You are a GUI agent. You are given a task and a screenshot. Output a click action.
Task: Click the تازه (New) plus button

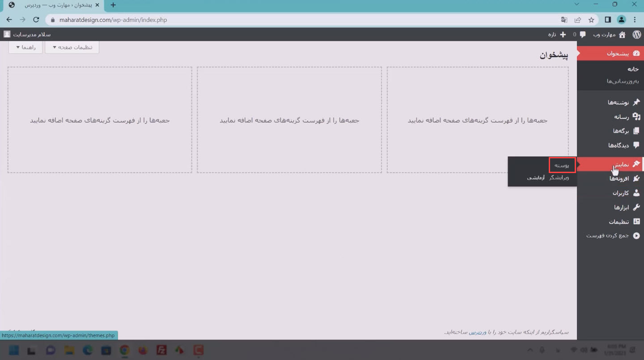[x=557, y=34]
